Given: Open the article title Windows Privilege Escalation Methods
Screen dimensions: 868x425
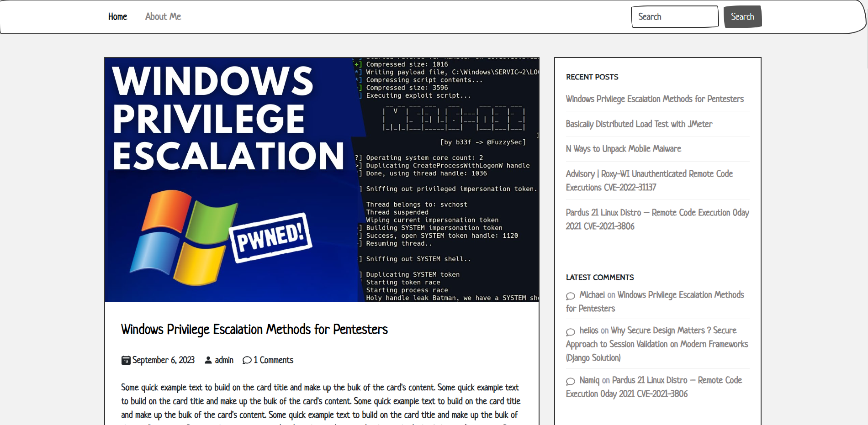Looking at the screenshot, I should coord(254,329).
